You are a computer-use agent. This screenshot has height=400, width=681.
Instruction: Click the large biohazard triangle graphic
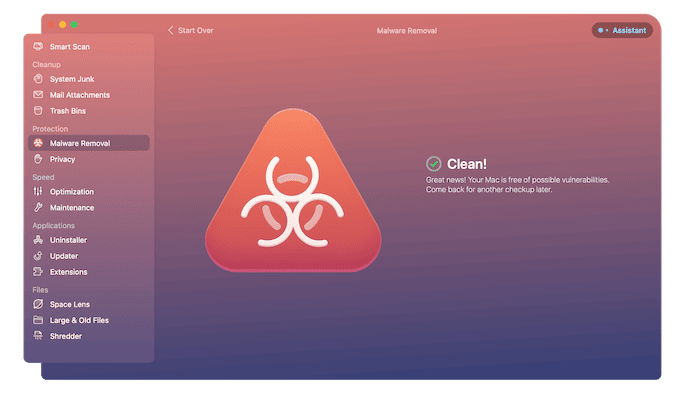(x=293, y=190)
